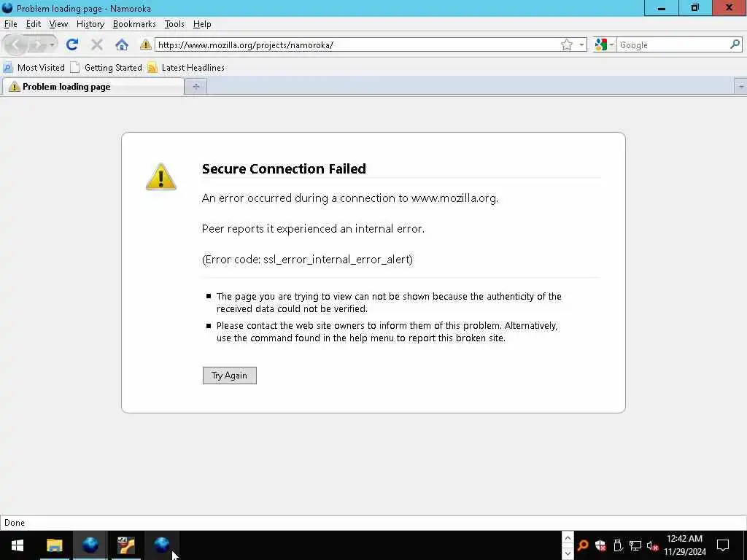747x560 pixels.
Task: Open File Explorer from the taskbar
Action: click(54, 545)
